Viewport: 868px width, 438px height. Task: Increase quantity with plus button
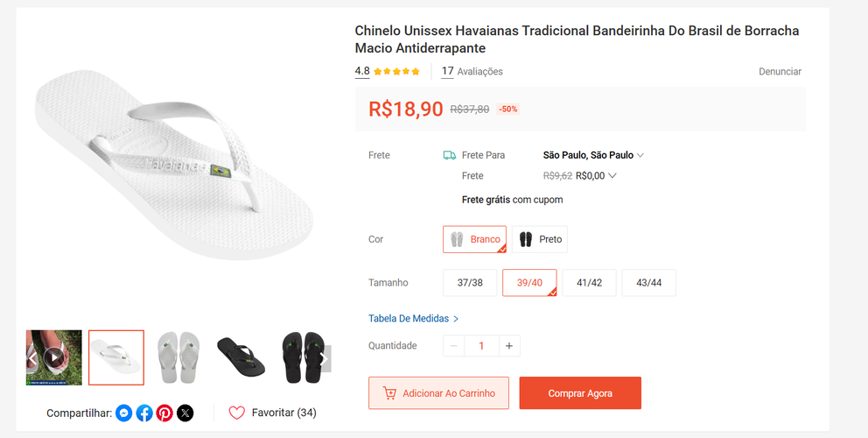click(509, 346)
